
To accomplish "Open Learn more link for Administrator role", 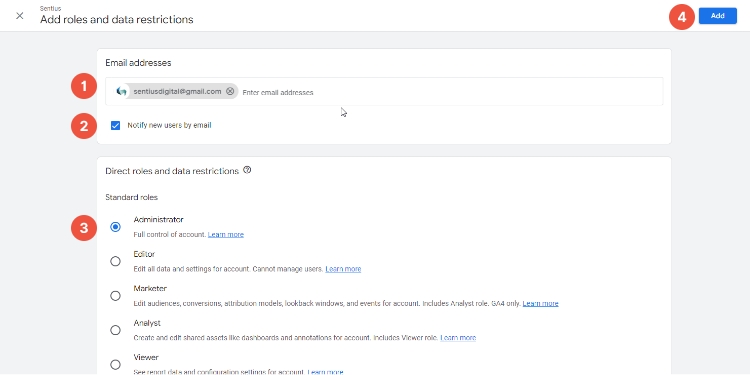I will (226, 234).
